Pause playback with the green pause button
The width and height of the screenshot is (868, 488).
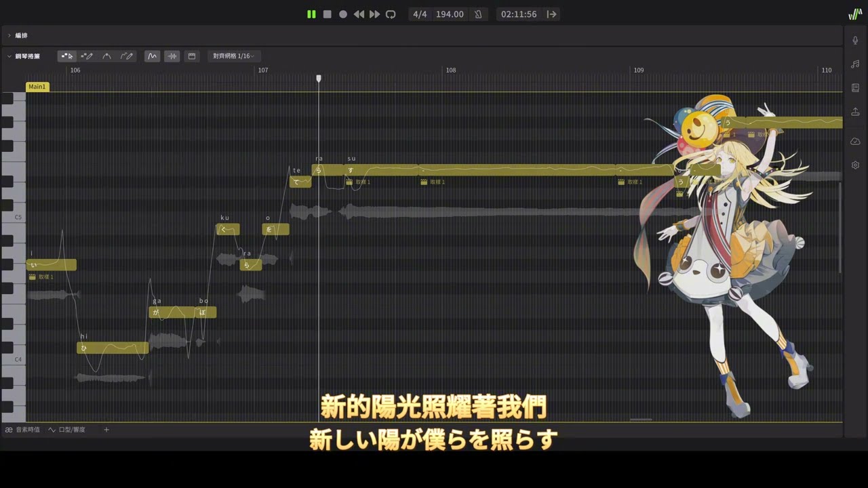311,14
